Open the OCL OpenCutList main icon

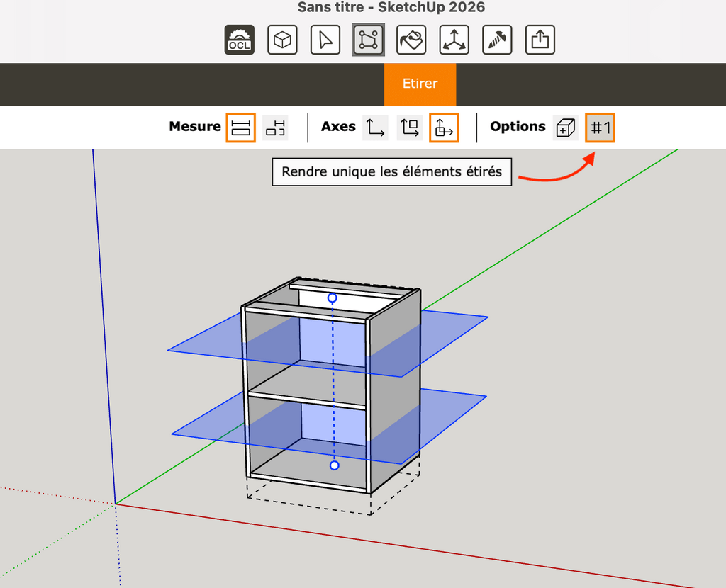[x=239, y=40]
